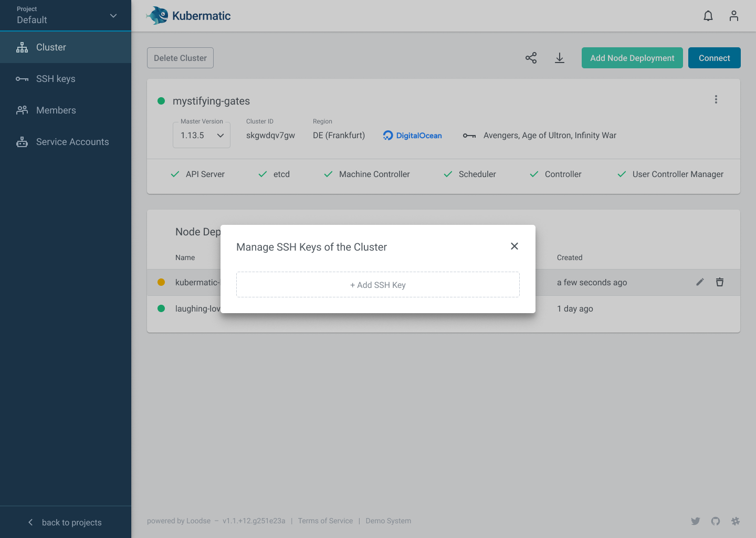Image resolution: width=756 pixels, height=538 pixels.
Task: Edit the kubermatic node deployment with the pencil icon
Action: (x=700, y=282)
